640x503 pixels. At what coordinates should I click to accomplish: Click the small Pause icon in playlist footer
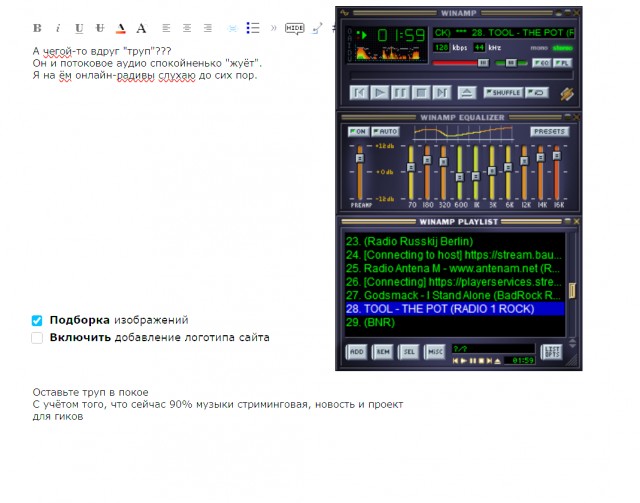tap(473, 361)
